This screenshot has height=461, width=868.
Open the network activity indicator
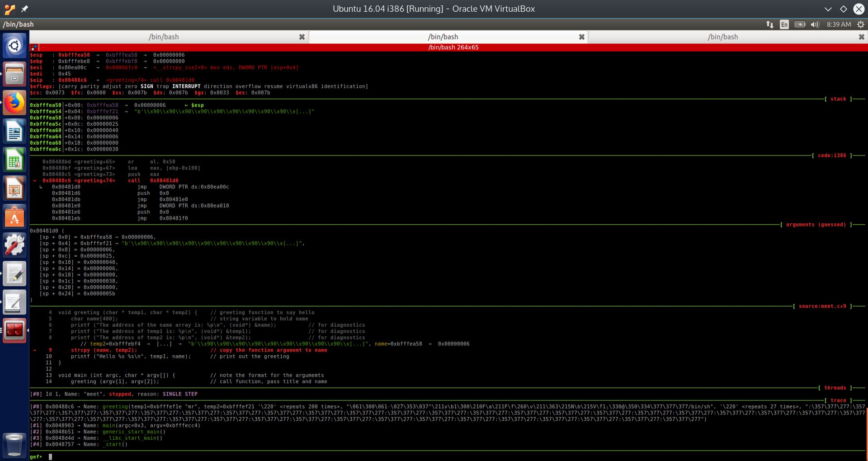pos(770,24)
